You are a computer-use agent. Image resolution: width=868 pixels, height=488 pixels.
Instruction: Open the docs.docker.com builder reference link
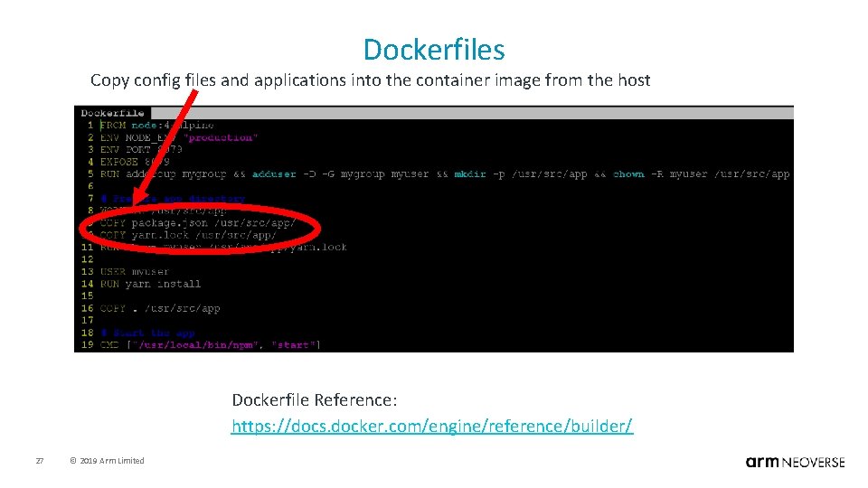[x=432, y=426]
